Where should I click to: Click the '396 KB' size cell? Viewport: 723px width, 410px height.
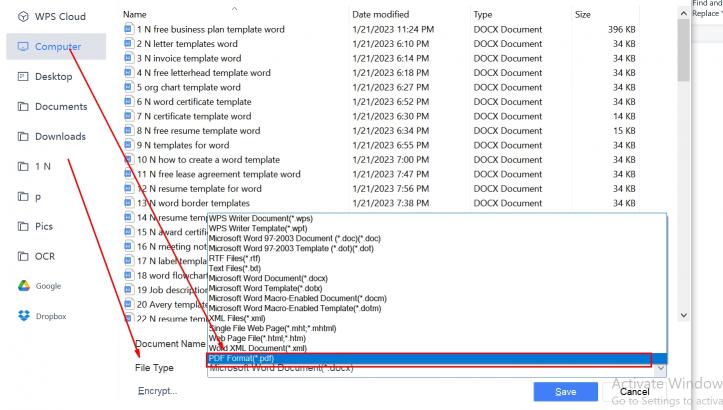(x=622, y=29)
